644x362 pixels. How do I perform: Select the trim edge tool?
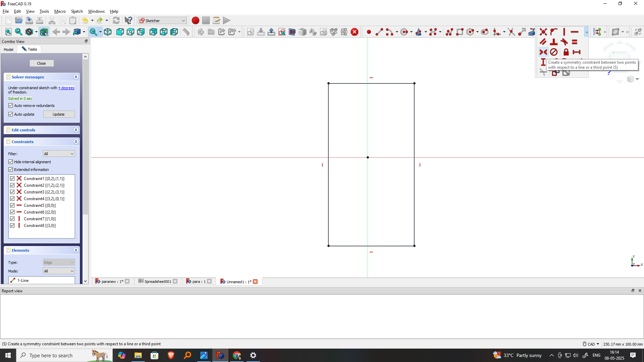[x=512, y=32]
